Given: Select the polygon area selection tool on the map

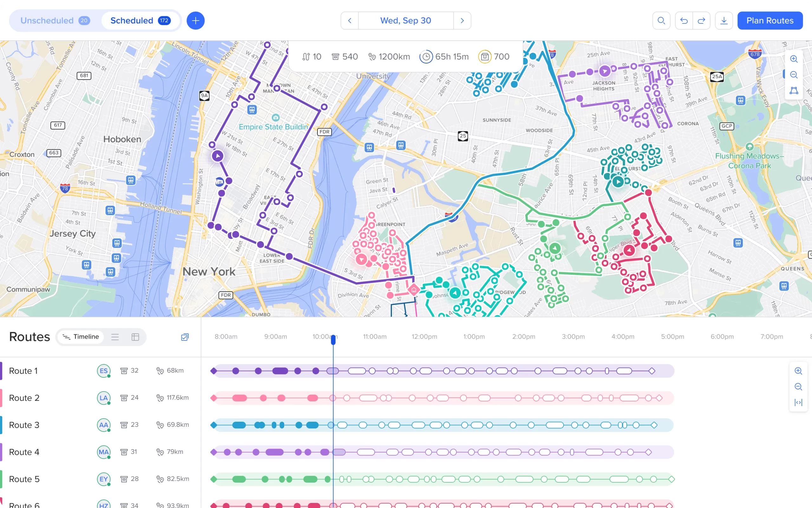Looking at the screenshot, I should click(794, 90).
